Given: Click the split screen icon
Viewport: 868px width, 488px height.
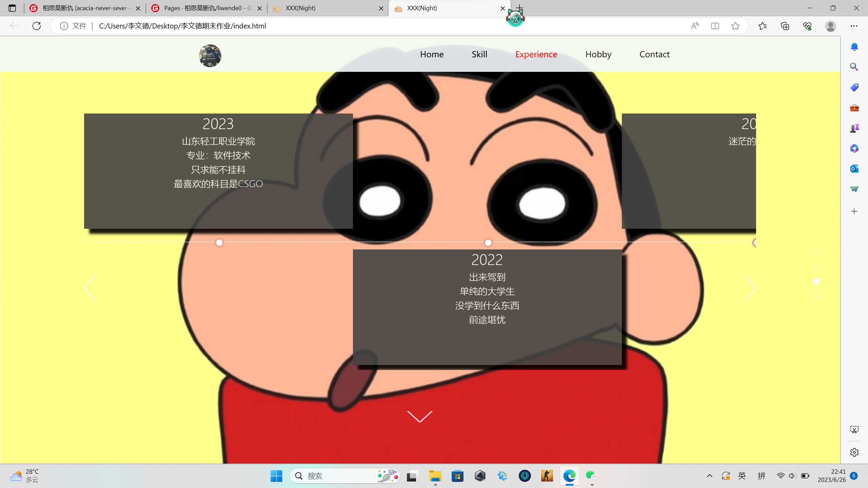Looking at the screenshot, I should coord(715,26).
